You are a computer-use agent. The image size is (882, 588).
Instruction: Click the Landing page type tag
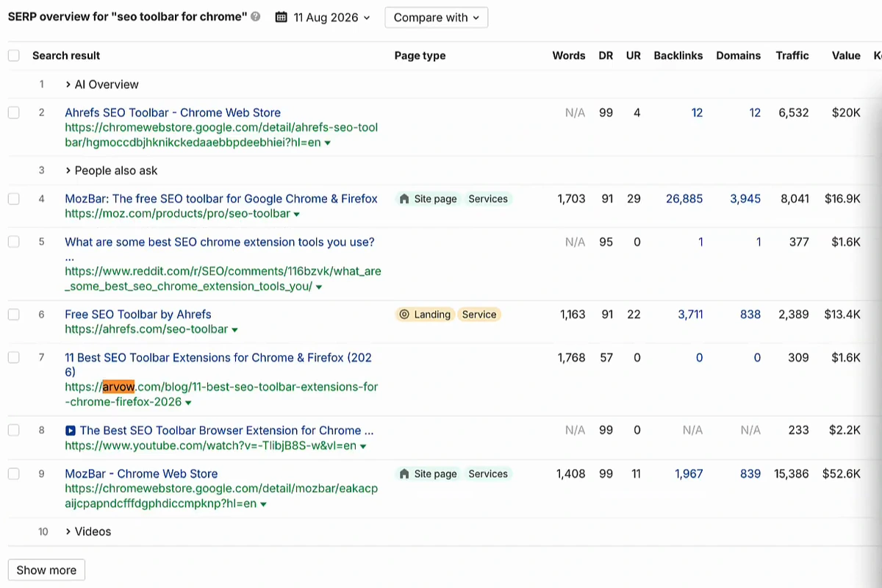pyautogui.click(x=425, y=315)
